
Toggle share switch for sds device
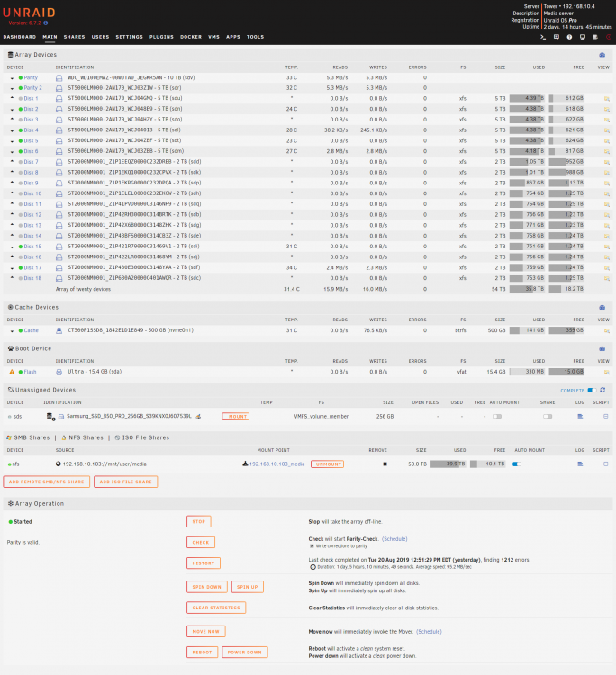click(x=548, y=417)
